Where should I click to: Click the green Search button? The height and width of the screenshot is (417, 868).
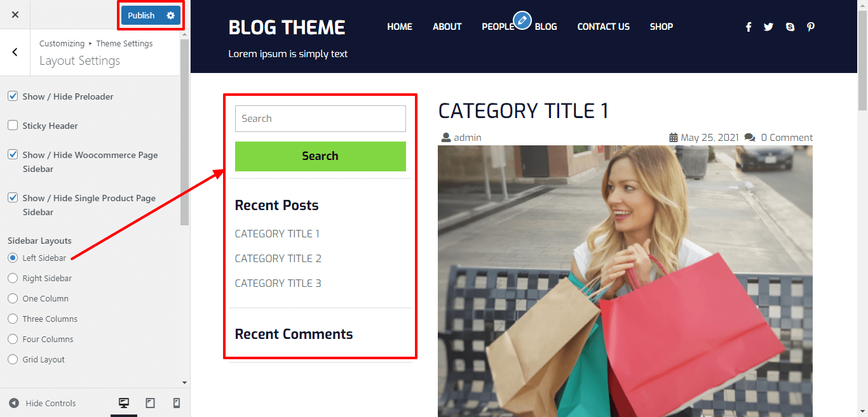click(320, 156)
